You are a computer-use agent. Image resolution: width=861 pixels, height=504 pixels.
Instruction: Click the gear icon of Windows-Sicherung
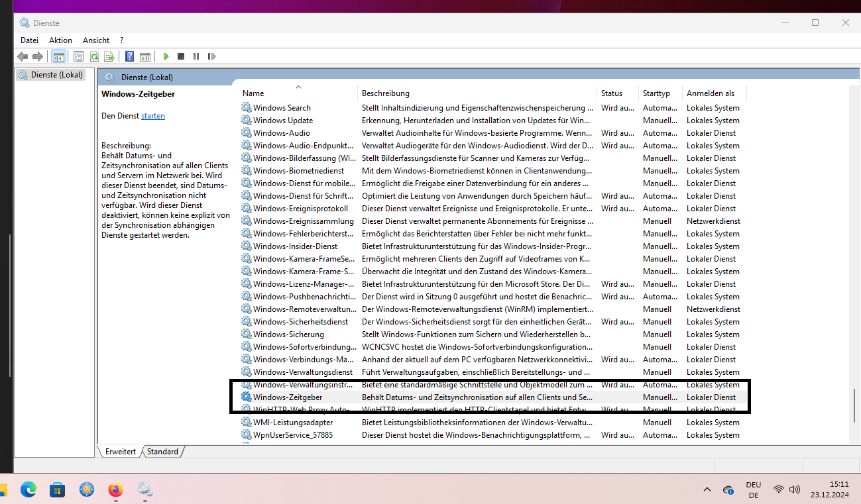tap(247, 334)
